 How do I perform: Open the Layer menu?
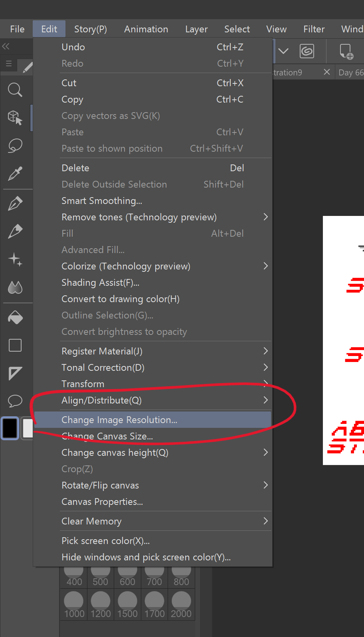click(x=196, y=29)
